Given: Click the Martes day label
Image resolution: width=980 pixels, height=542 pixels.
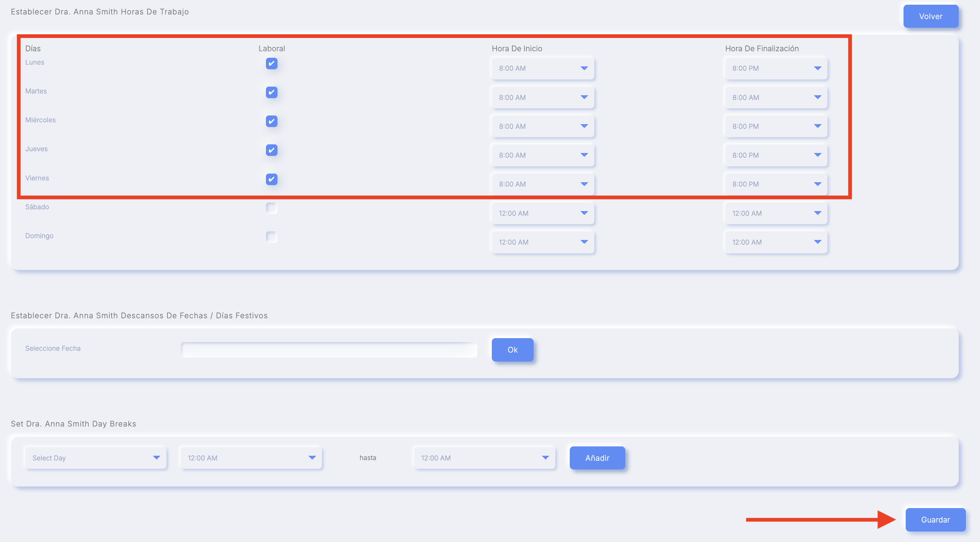Looking at the screenshot, I should (x=36, y=91).
